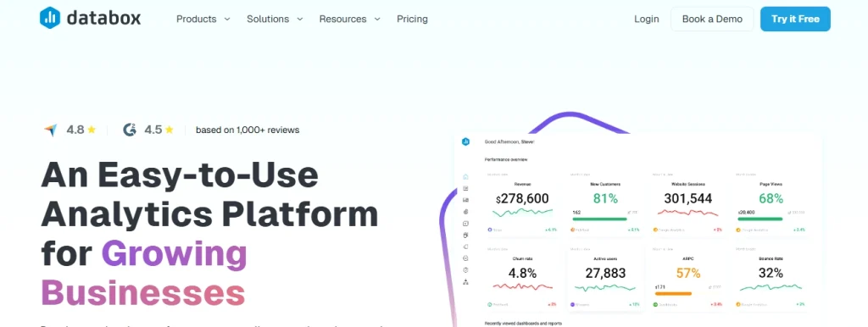The image size is (868, 327).
Task: Click the '32%' bounce rate value
Action: coord(771,273)
